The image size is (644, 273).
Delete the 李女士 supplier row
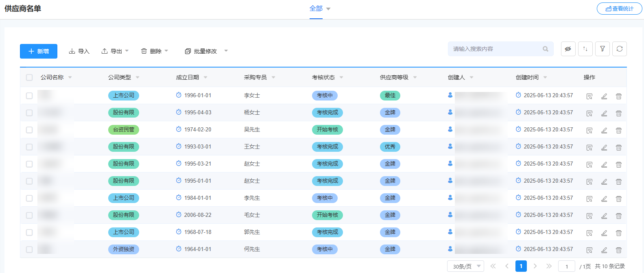619,96
